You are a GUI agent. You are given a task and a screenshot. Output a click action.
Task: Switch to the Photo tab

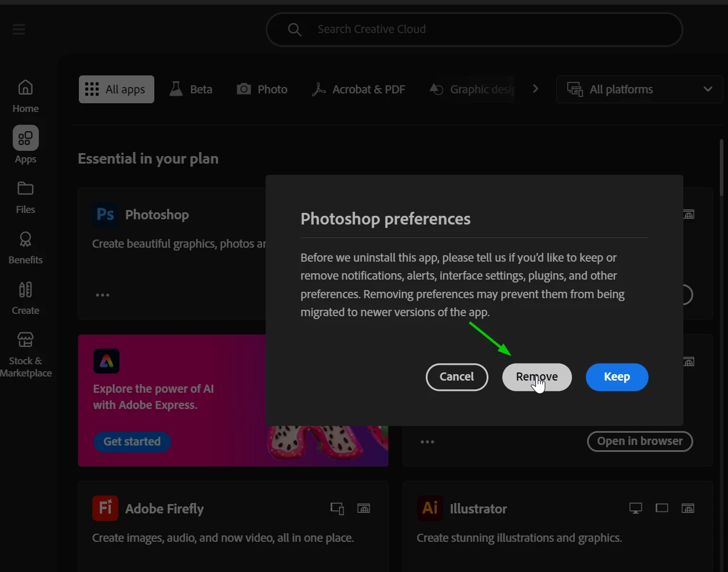262,89
